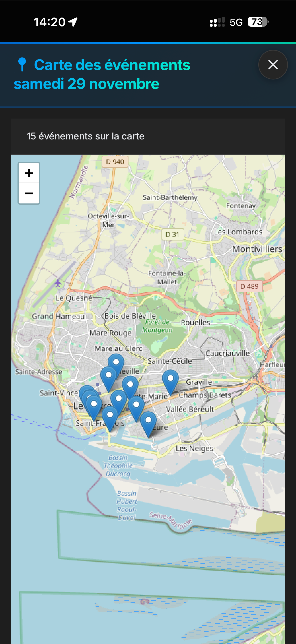The height and width of the screenshot is (644, 296).
Task: Open the marker overlapping the Le Havre label
Action: click(94, 408)
